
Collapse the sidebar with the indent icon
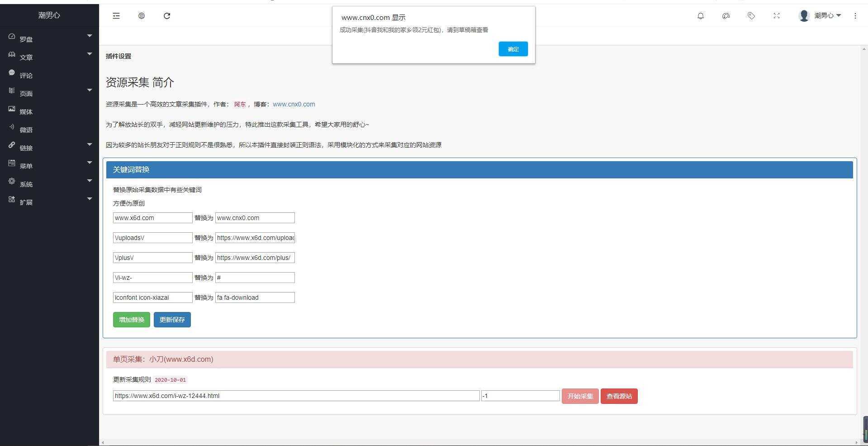pos(116,15)
